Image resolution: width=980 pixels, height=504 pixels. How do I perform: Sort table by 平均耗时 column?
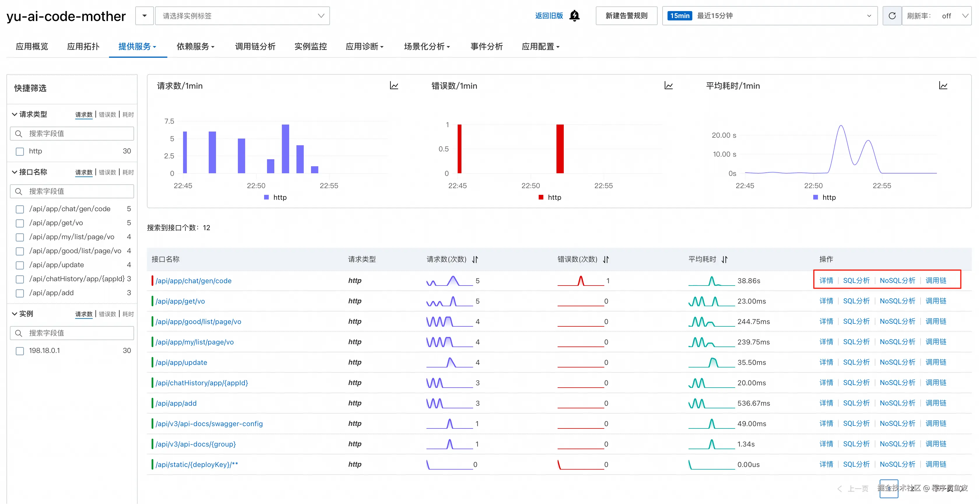click(x=725, y=260)
